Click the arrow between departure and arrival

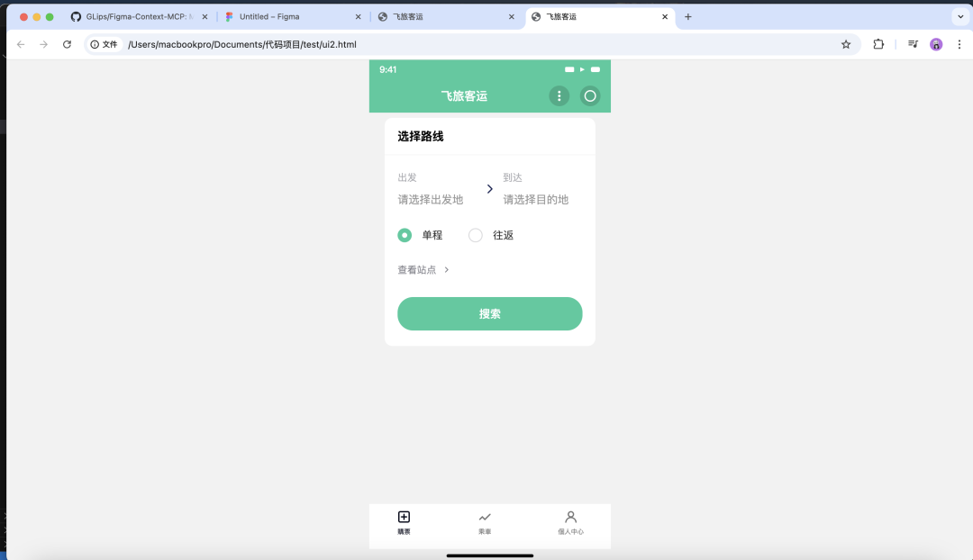pyautogui.click(x=489, y=189)
